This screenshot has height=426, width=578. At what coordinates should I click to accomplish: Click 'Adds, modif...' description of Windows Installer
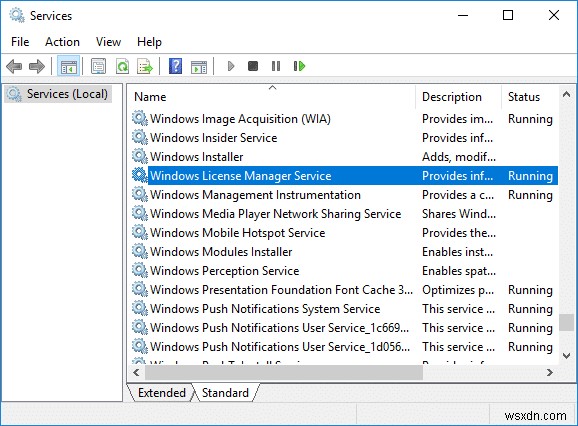[x=459, y=157]
